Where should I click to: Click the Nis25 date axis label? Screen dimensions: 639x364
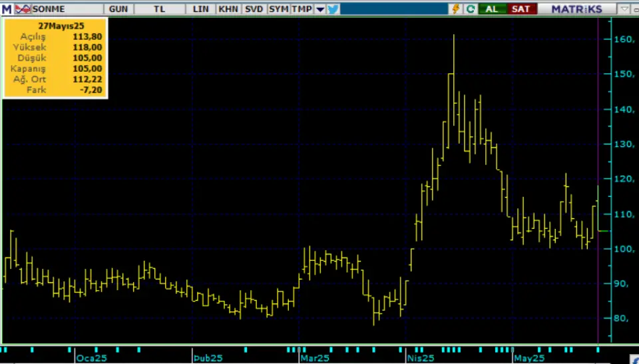[x=421, y=358]
